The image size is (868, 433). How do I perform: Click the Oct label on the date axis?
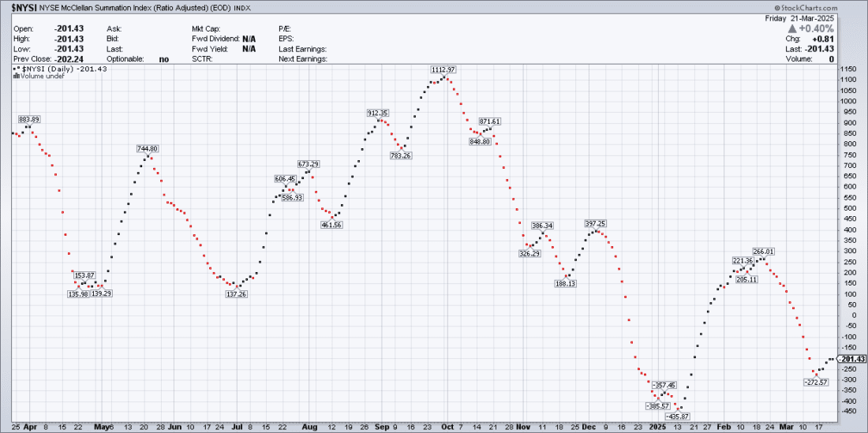446,426
